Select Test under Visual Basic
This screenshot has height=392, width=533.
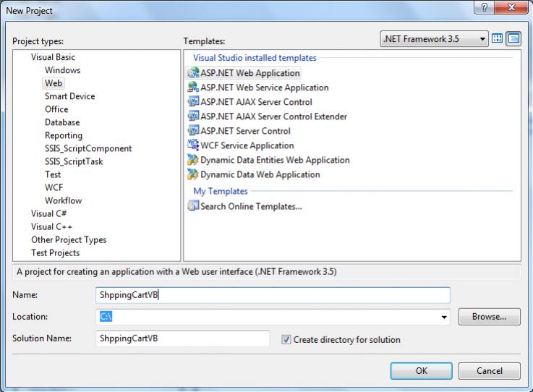pos(53,174)
